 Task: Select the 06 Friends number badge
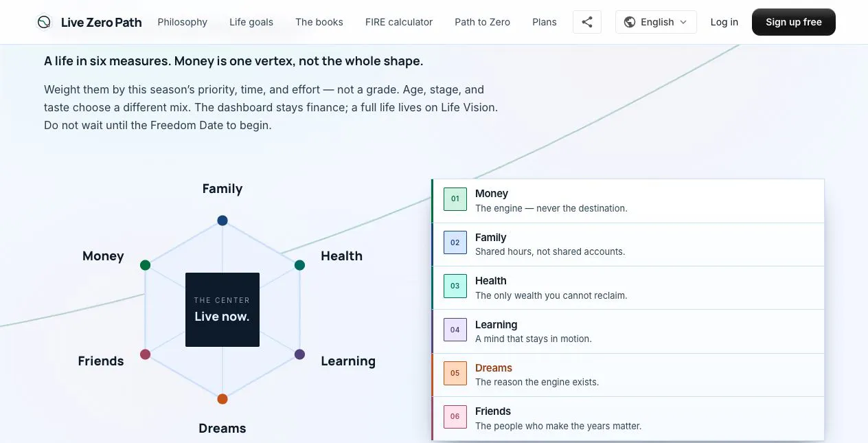(455, 416)
